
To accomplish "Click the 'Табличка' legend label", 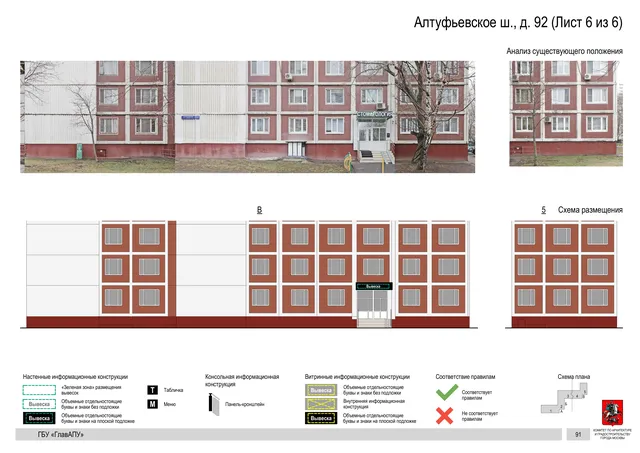I will point(173,390).
